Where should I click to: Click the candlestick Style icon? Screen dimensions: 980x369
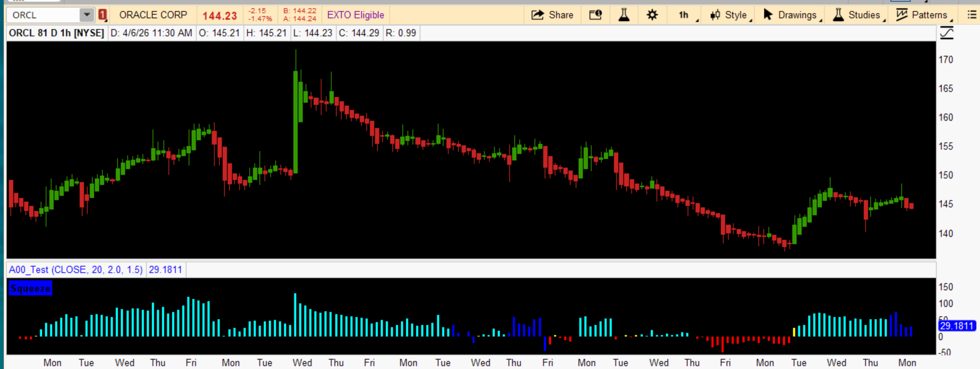click(x=715, y=15)
